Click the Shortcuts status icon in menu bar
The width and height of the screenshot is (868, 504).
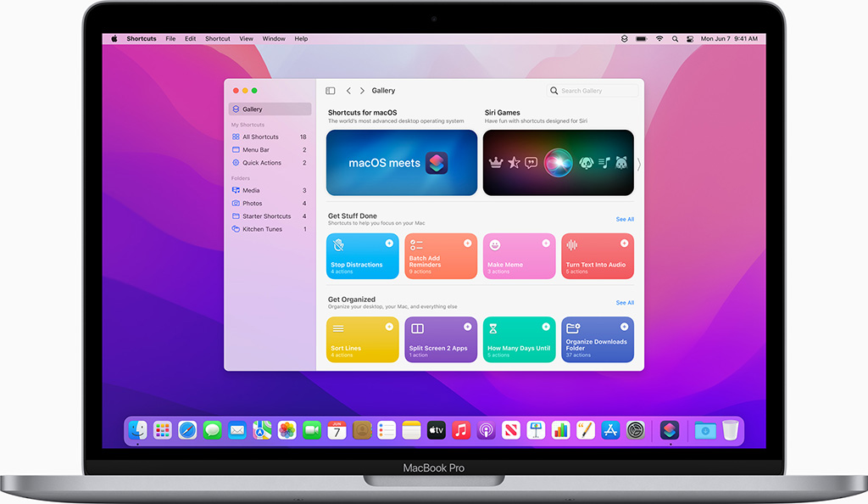pos(625,39)
